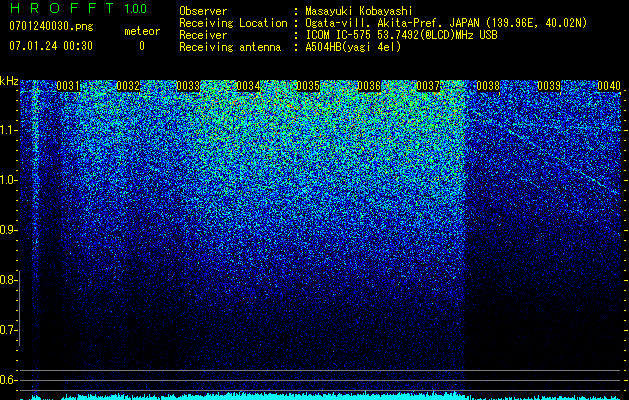Click the 0037 time marker
The width and height of the screenshot is (629, 400).
pyautogui.click(x=428, y=86)
